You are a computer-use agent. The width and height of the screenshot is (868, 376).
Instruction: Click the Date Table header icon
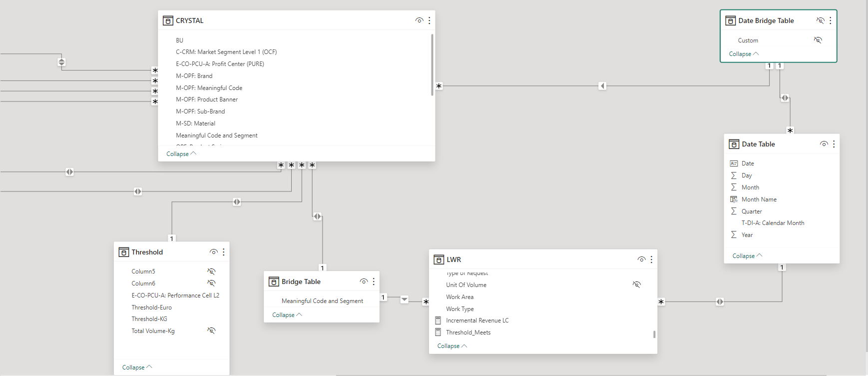click(734, 144)
